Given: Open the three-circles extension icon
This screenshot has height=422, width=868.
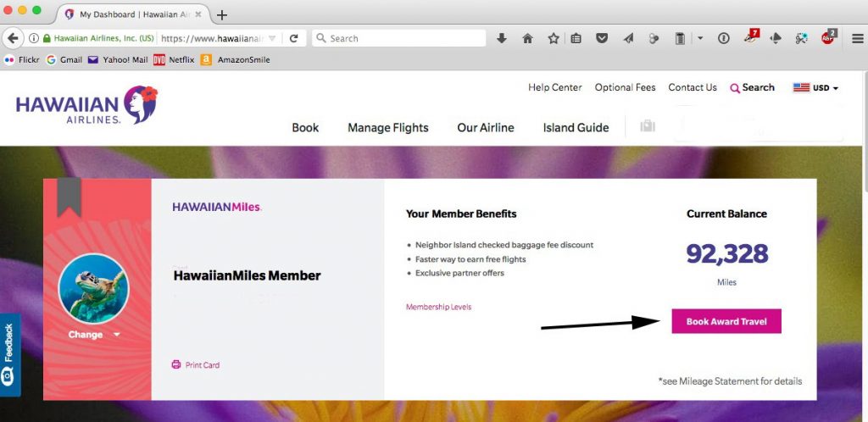Looking at the screenshot, I should 654,38.
